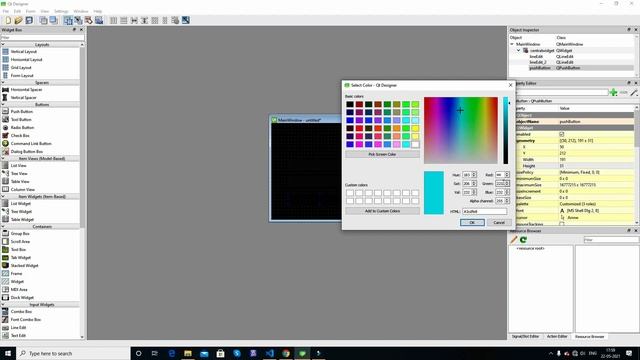
Task: Click the Lay Out Vertically toolbar icon
Action: tap(124, 20)
